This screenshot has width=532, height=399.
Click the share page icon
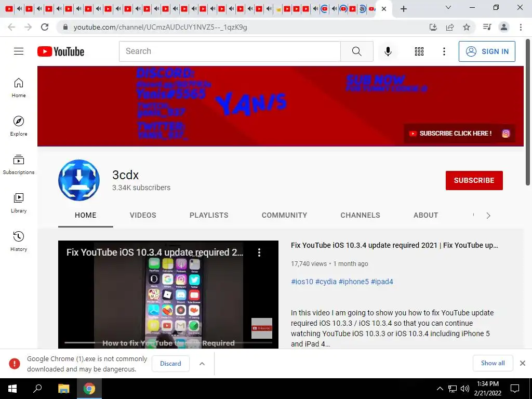[450, 27]
